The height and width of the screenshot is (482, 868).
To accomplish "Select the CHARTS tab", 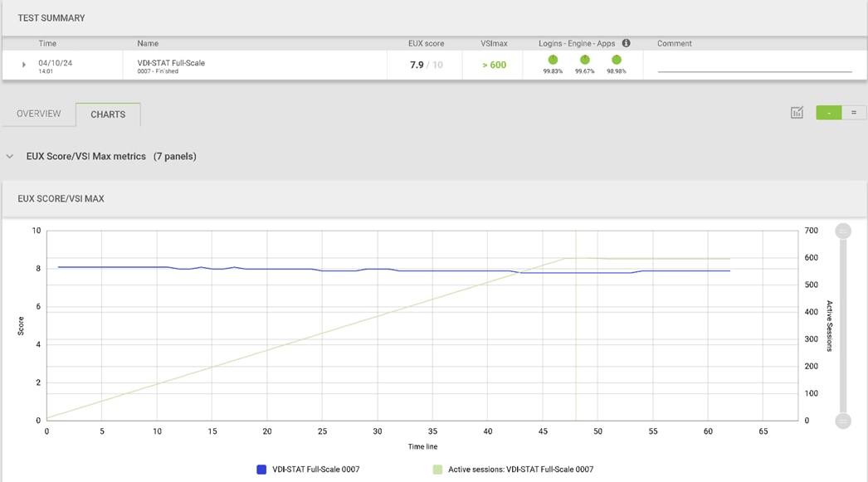I will click(108, 114).
